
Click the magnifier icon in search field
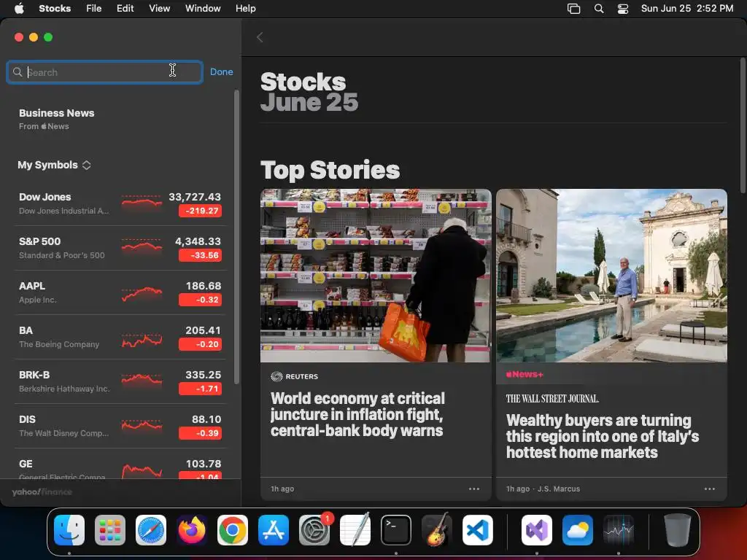click(x=18, y=72)
